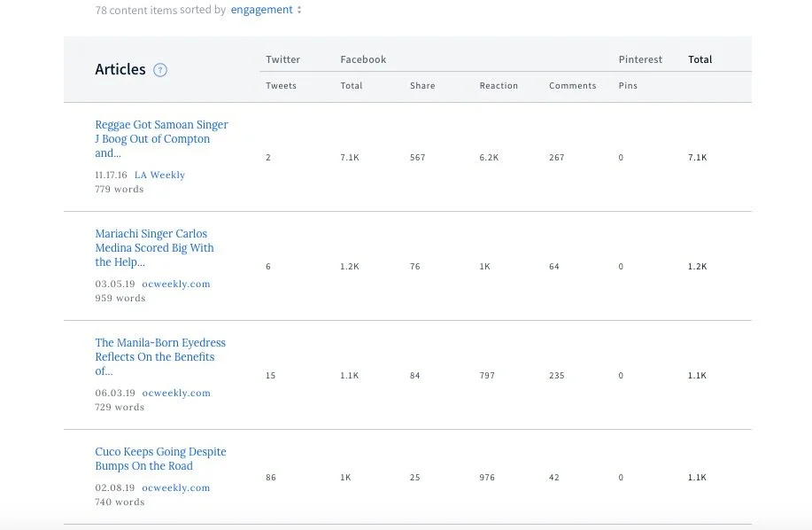Sort by the Reaction column header
The height and width of the screenshot is (530, 812).
coord(499,86)
